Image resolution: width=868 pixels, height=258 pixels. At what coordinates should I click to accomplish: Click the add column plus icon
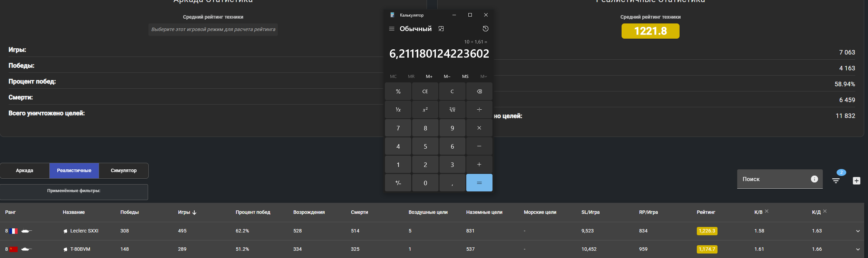856,181
